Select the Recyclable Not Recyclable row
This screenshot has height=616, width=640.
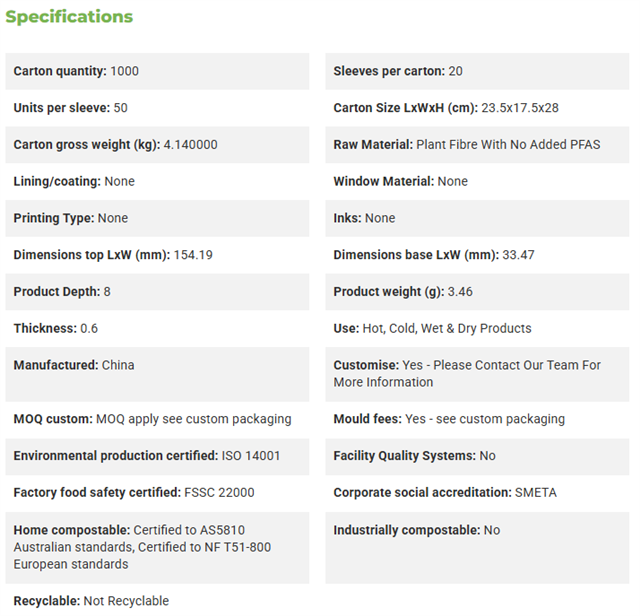tap(157, 601)
